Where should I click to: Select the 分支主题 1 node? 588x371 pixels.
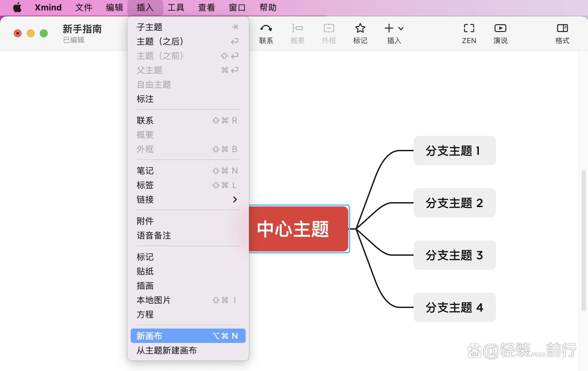[x=454, y=151]
